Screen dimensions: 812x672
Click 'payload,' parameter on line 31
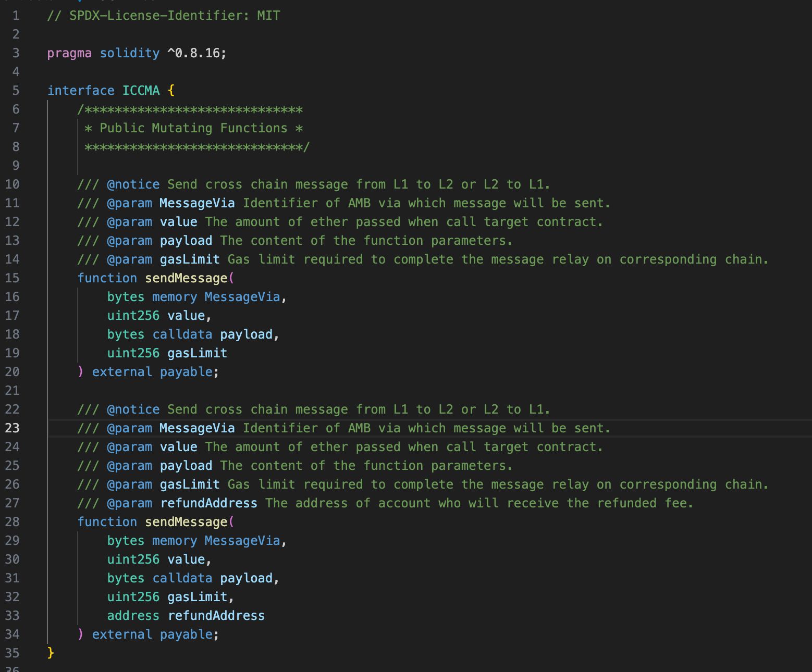coord(250,578)
